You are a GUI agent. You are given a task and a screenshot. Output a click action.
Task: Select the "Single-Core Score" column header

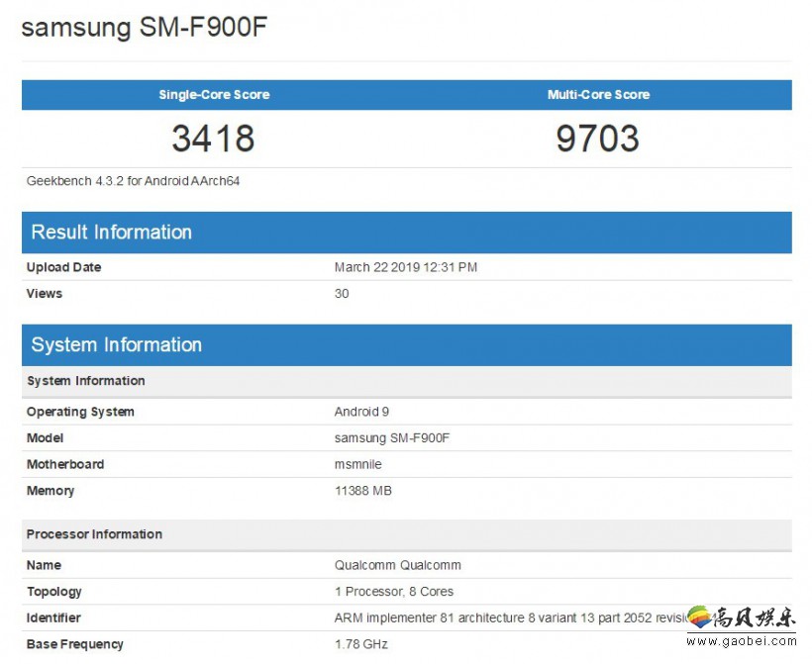pyautogui.click(x=214, y=95)
